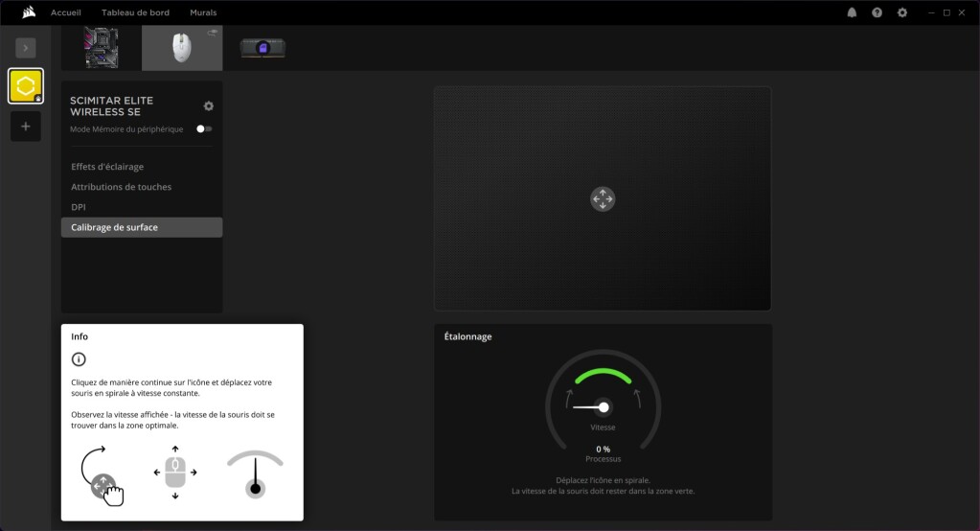Open the Murals tab
This screenshot has height=531, width=980.
(x=203, y=12)
